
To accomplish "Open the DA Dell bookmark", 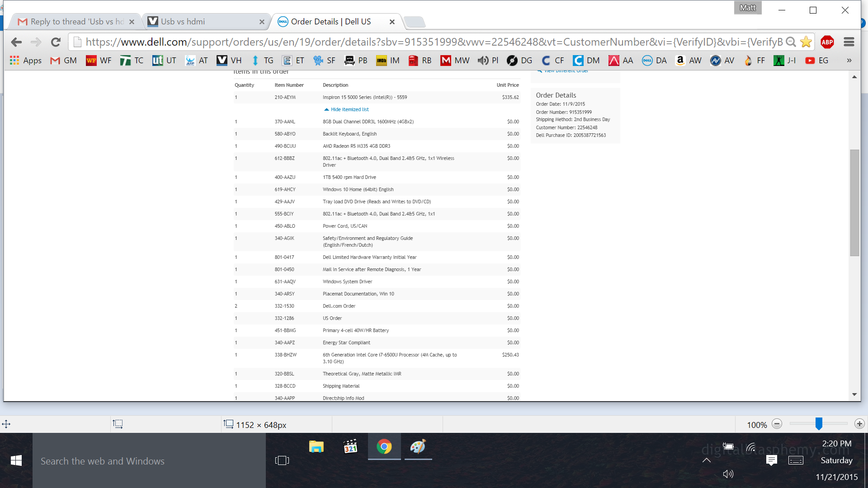I will coord(654,61).
